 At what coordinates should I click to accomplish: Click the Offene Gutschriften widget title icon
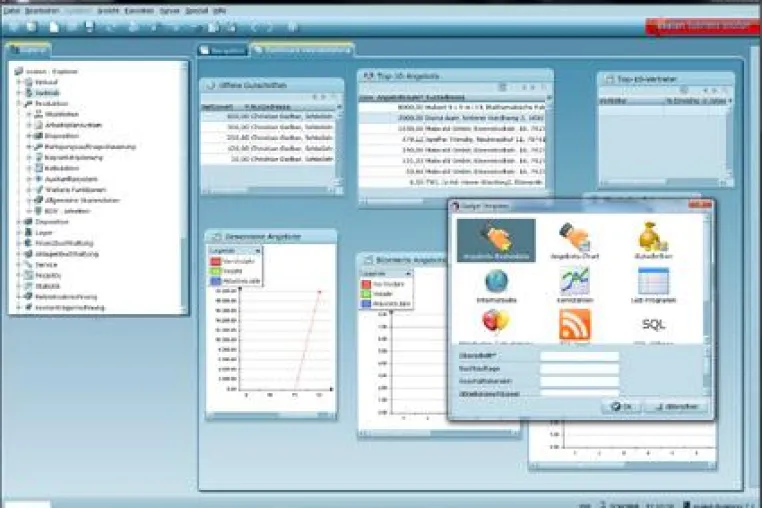click(x=210, y=86)
